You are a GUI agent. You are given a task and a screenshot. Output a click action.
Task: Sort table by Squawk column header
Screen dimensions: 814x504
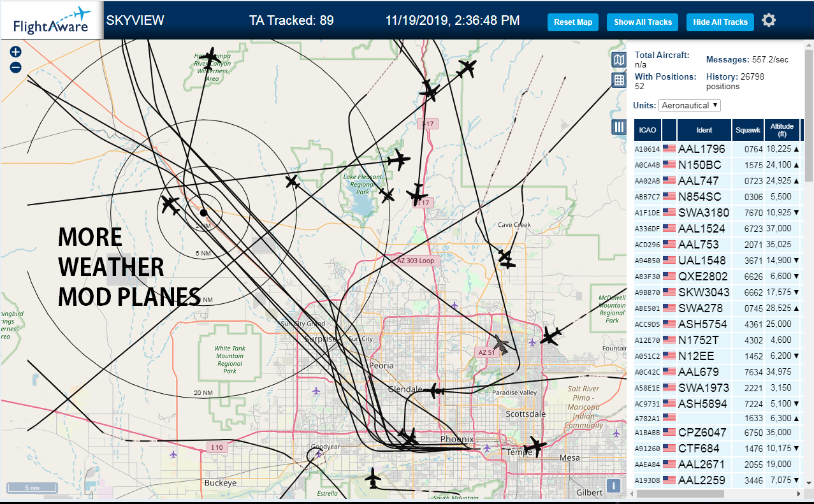[x=748, y=130]
